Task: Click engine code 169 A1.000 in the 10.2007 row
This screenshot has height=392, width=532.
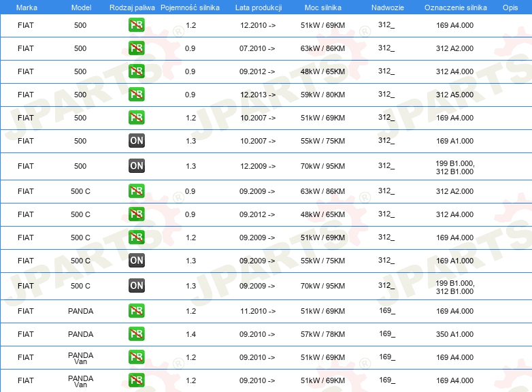Action: click(454, 141)
